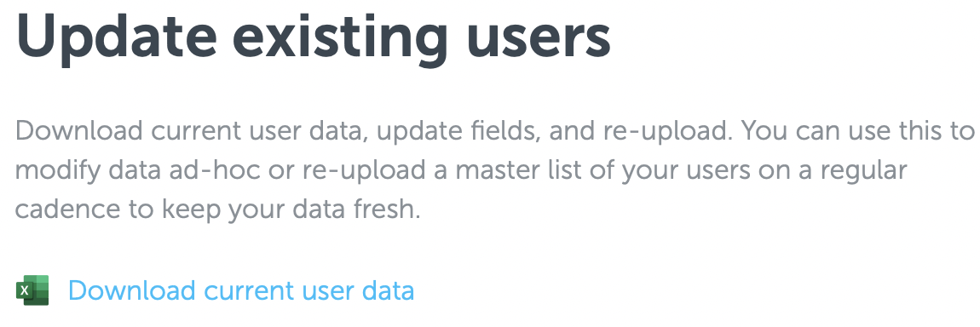Viewport: 980px width, 327px height.
Task: Click the word 'Update' in the heading
Action: click(116, 37)
